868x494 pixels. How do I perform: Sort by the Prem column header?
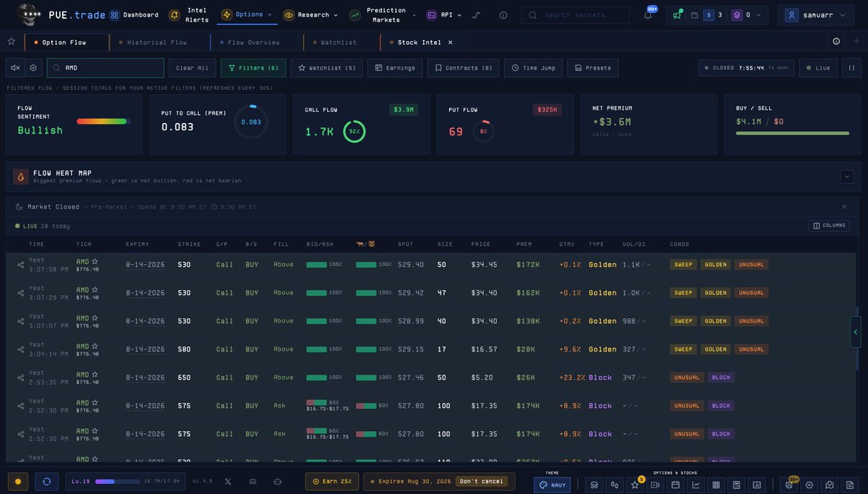[524, 244]
